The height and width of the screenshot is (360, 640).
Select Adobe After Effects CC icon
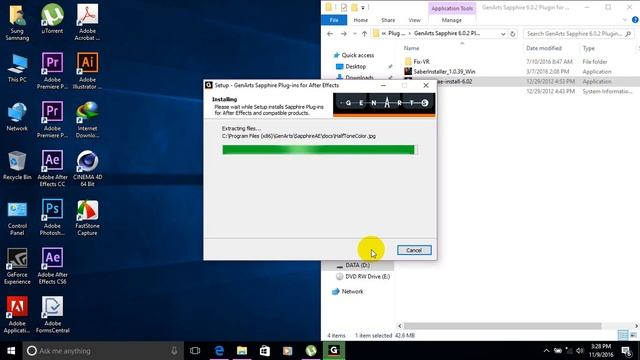(x=52, y=169)
